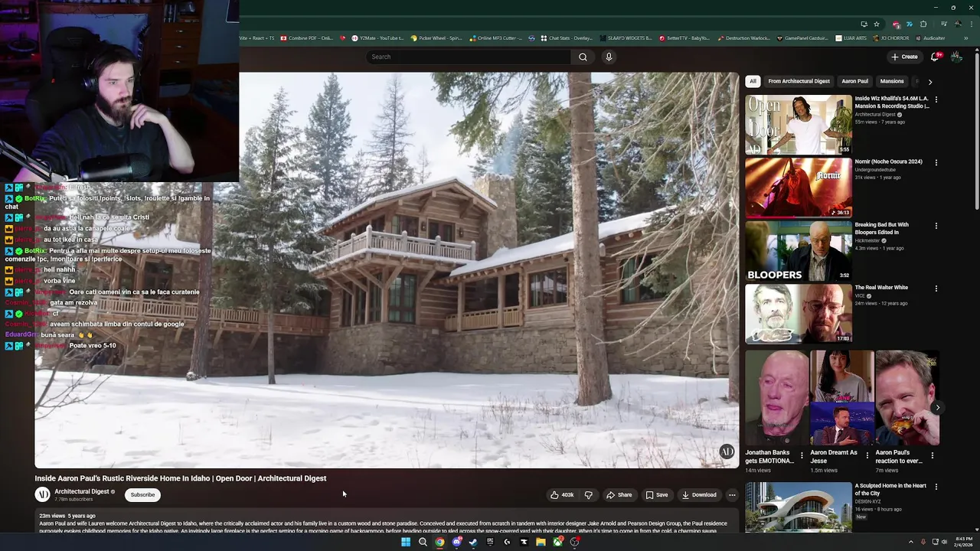
Task: Subscribe to Architectural Digest
Action: pyautogui.click(x=142, y=495)
